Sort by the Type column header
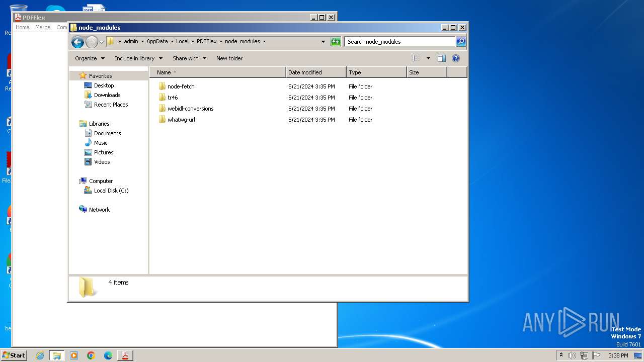 pos(376,72)
